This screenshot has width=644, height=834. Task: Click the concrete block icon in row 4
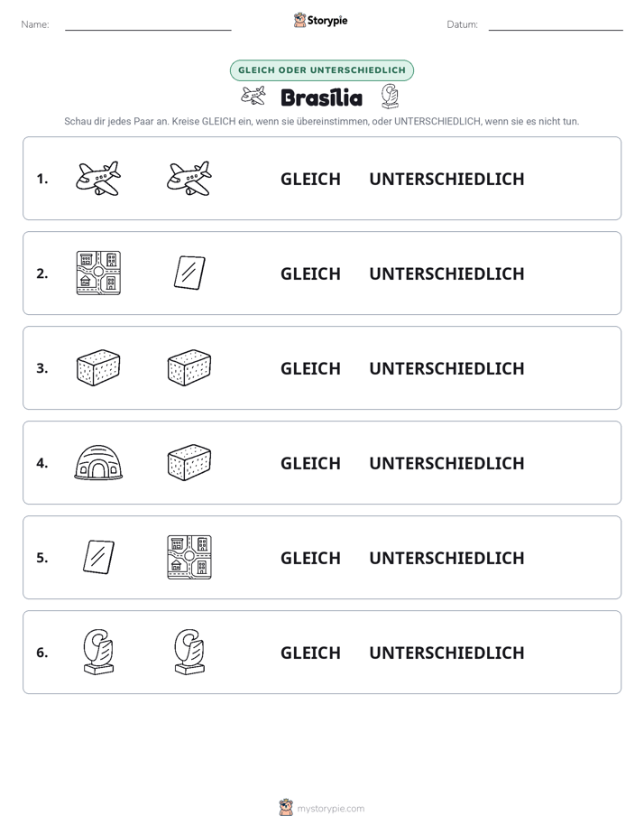(189, 463)
